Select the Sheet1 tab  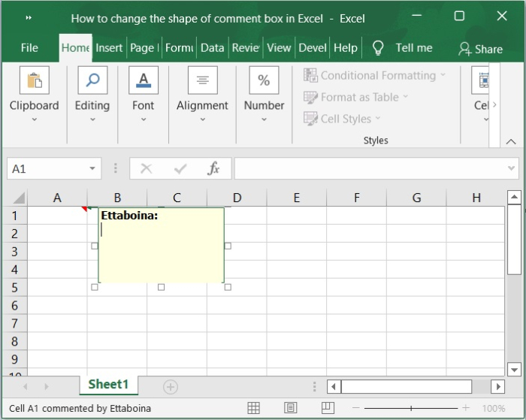(x=108, y=385)
